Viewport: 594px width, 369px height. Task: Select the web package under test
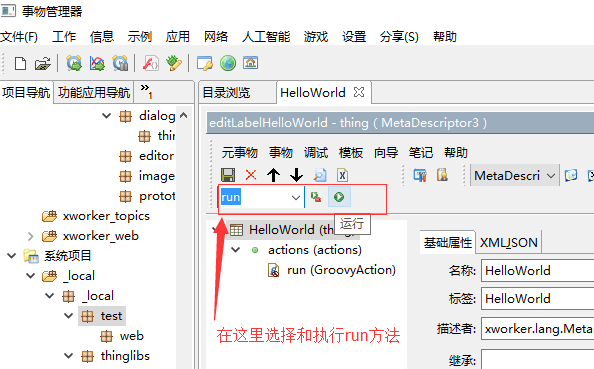click(131, 336)
